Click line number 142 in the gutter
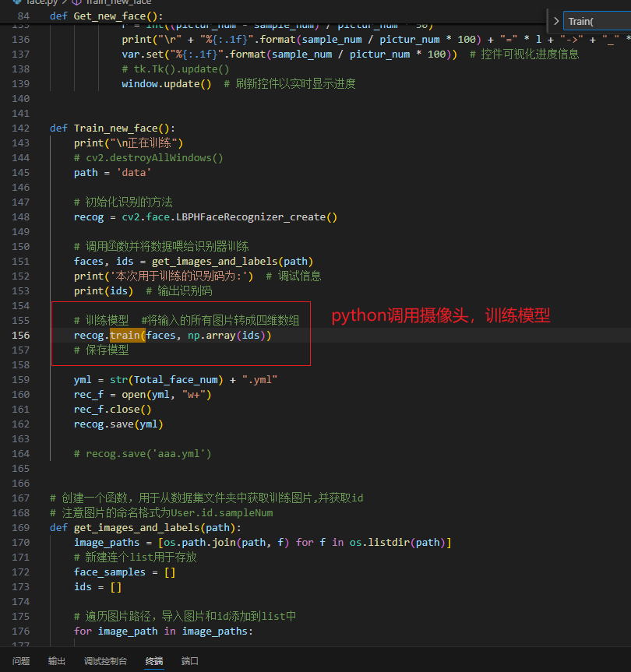The image size is (631, 672). [x=20, y=128]
